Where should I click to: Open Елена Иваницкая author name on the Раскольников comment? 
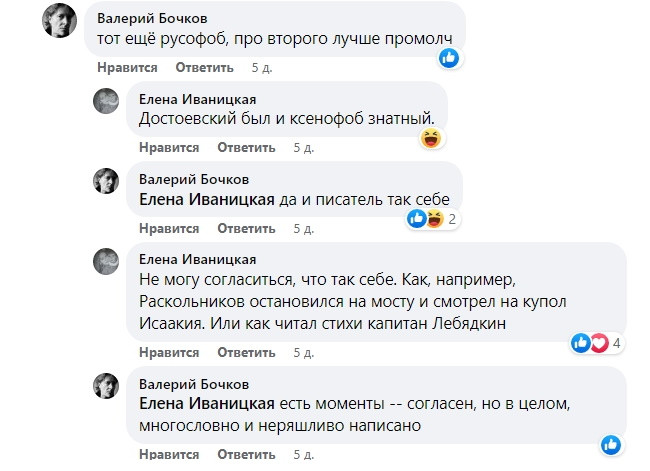tap(198, 259)
